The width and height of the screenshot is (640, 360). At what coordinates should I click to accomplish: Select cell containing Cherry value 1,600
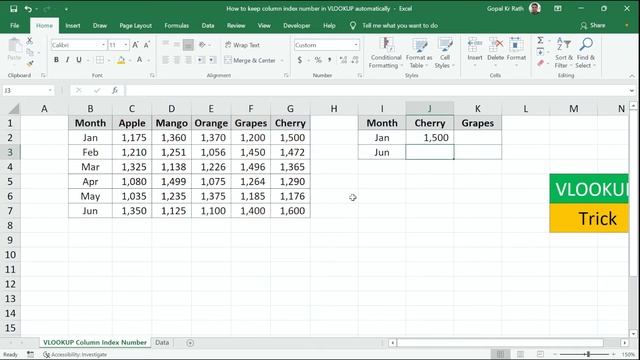pos(290,211)
